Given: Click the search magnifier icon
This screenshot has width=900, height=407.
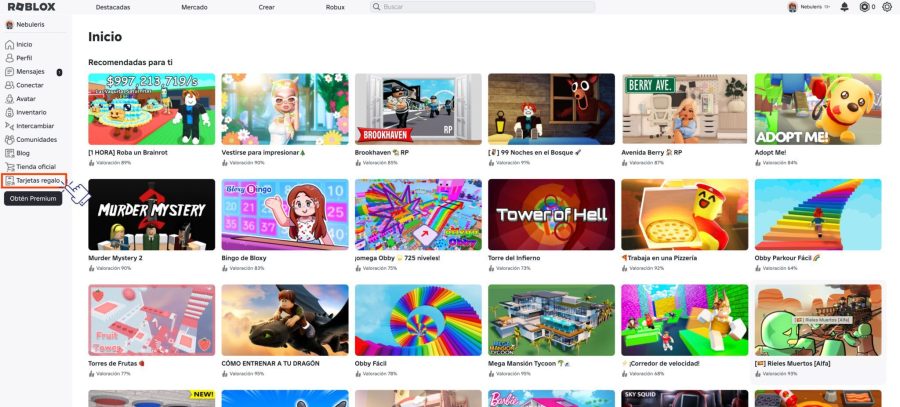Looking at the screenshot, I should [x=377, y=7].
